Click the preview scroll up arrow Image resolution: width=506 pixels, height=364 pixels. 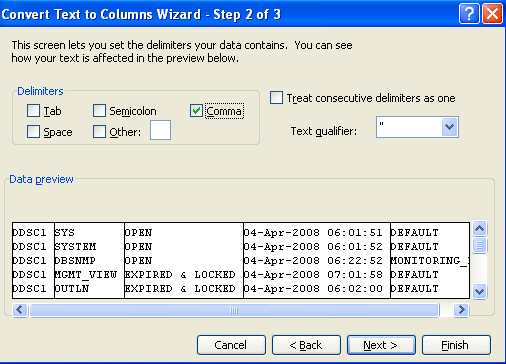(x=479, y=229)
